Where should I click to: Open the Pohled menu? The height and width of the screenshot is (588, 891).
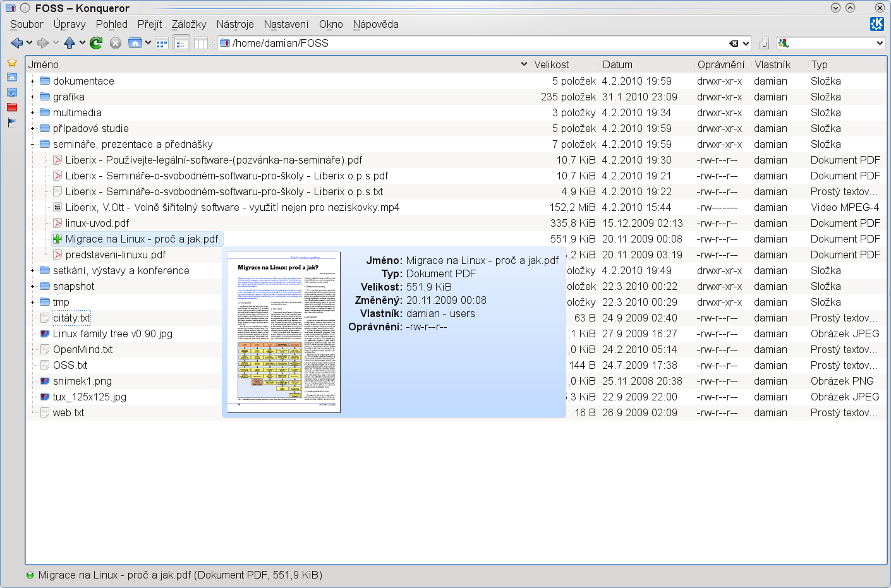[112, 24]
